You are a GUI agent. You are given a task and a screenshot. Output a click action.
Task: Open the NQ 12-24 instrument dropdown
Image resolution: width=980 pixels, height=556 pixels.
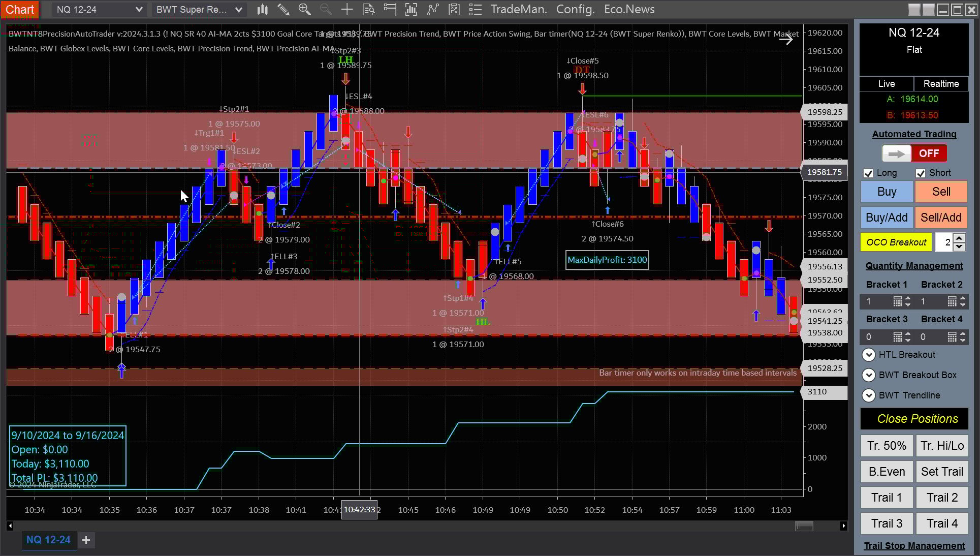click(99, 9)
